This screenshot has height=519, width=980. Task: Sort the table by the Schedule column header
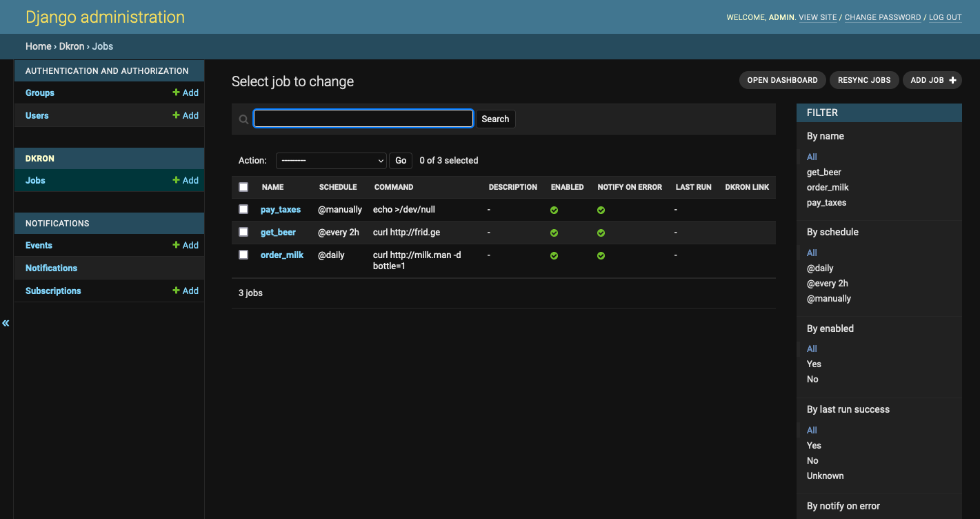[338, 187]
